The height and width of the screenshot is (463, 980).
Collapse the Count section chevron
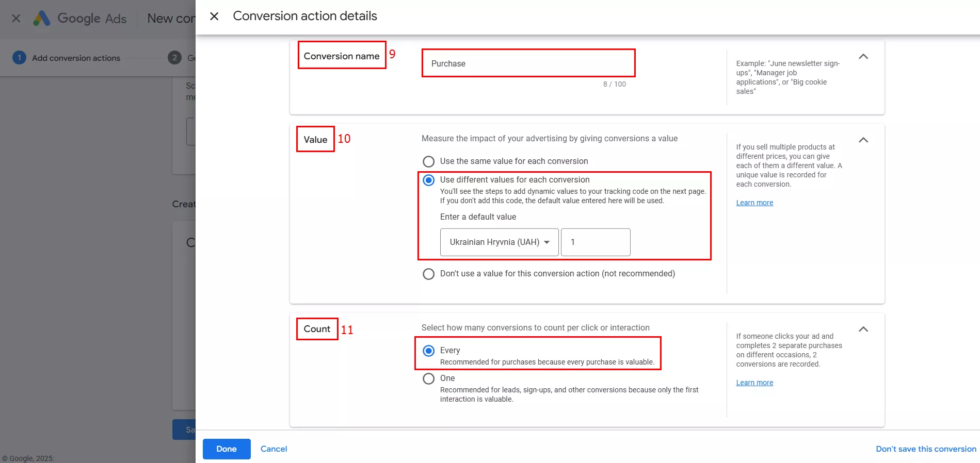[x=863, y=329]
